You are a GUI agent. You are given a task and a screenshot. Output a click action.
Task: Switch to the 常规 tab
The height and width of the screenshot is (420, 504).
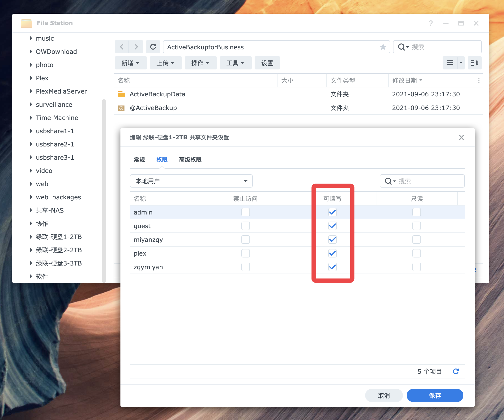139,160
